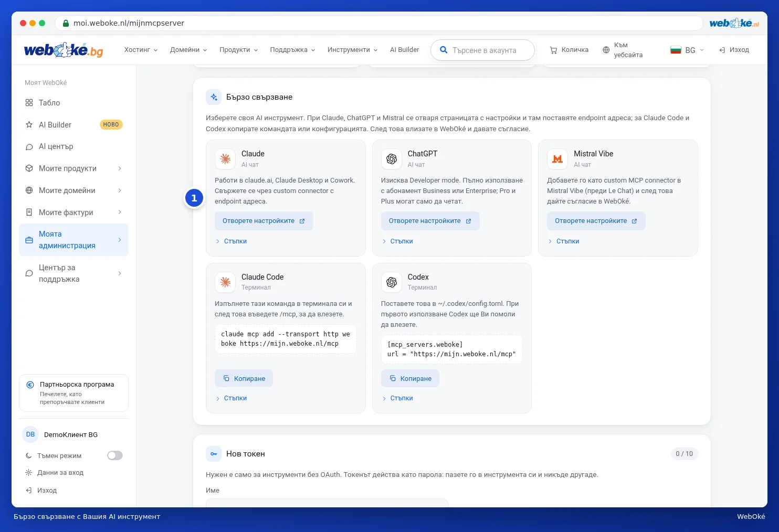
Task: Click the Codex card logo
Action: [392, 282]
